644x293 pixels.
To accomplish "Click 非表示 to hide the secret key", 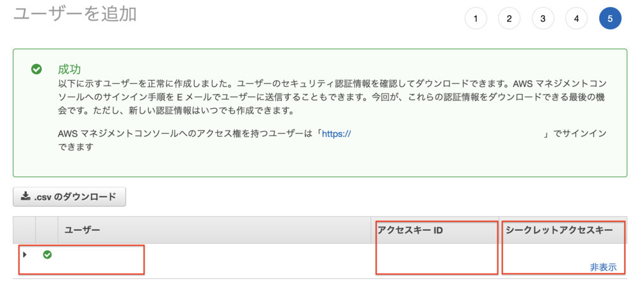I will coord(603,267).
